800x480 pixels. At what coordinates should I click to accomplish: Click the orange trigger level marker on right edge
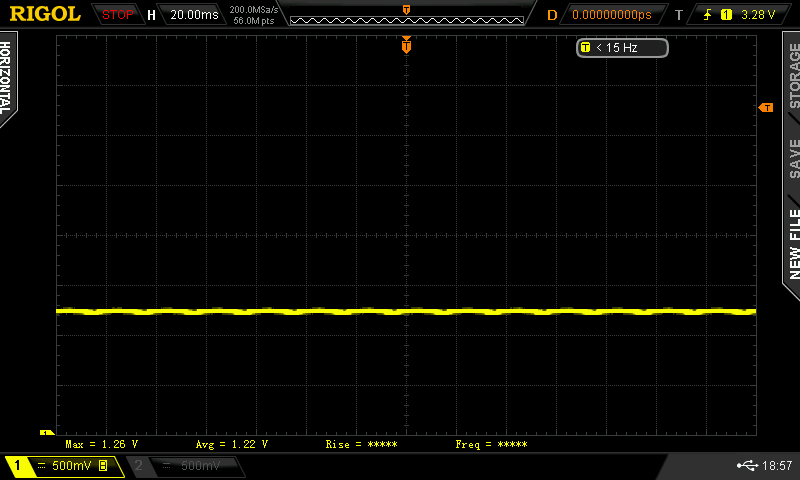coord(766,107)
